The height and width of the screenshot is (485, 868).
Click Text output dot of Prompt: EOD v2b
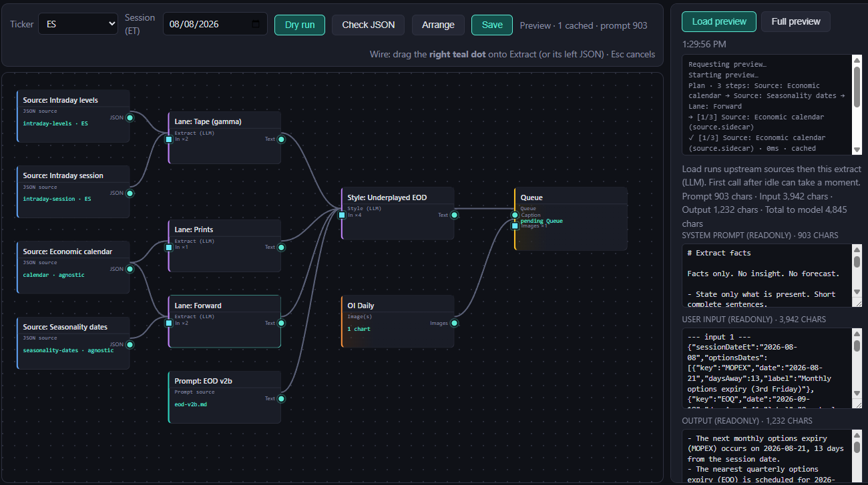(x=281, y=399)
